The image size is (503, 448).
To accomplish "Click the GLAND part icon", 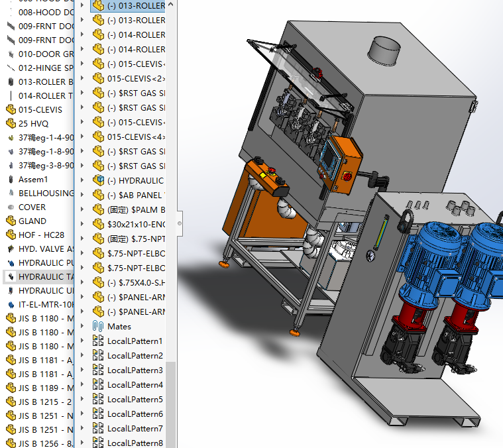I will coord(11,221).
